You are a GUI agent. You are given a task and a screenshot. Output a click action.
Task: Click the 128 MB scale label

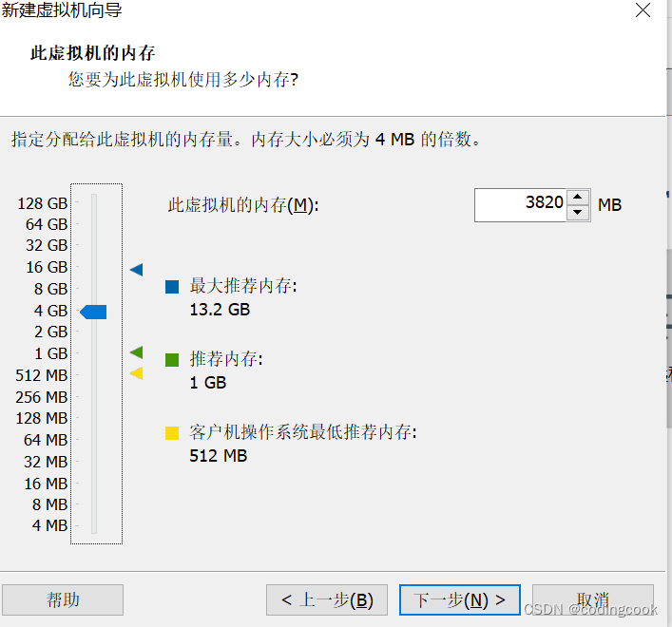[42, 418]
